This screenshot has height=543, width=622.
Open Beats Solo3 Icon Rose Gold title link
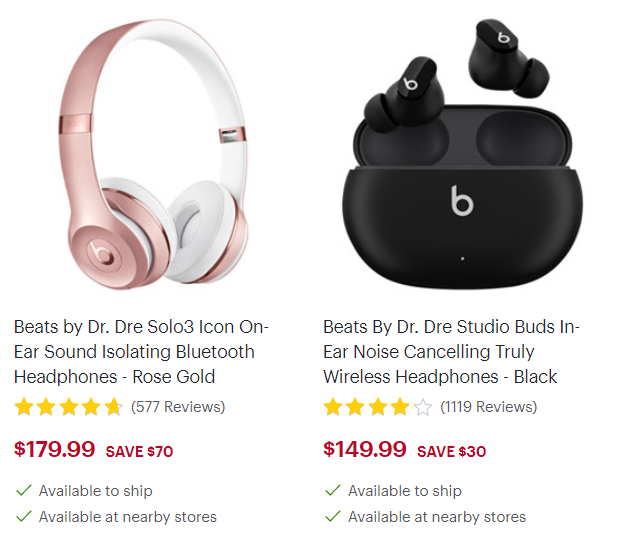142,352
